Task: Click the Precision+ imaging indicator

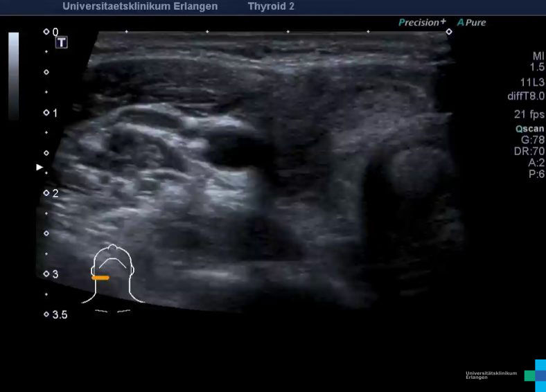Action: [x=422, y=22]
